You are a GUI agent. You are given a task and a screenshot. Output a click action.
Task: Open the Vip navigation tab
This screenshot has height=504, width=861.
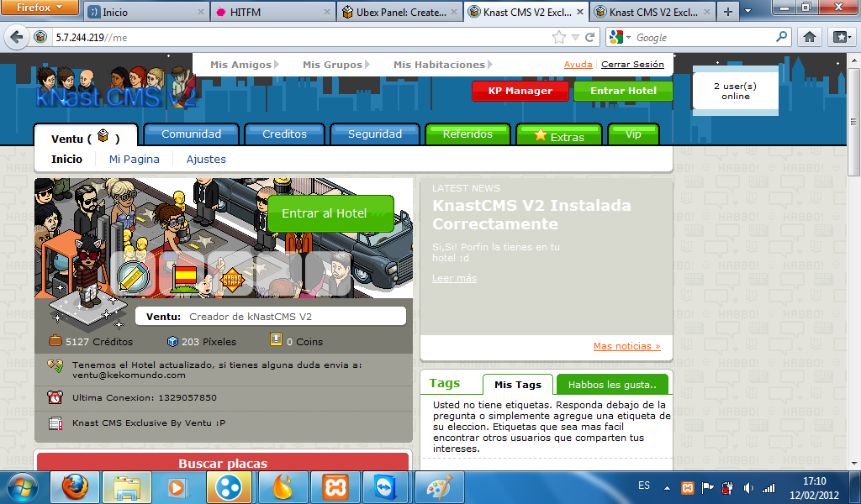tap(633, 134)
